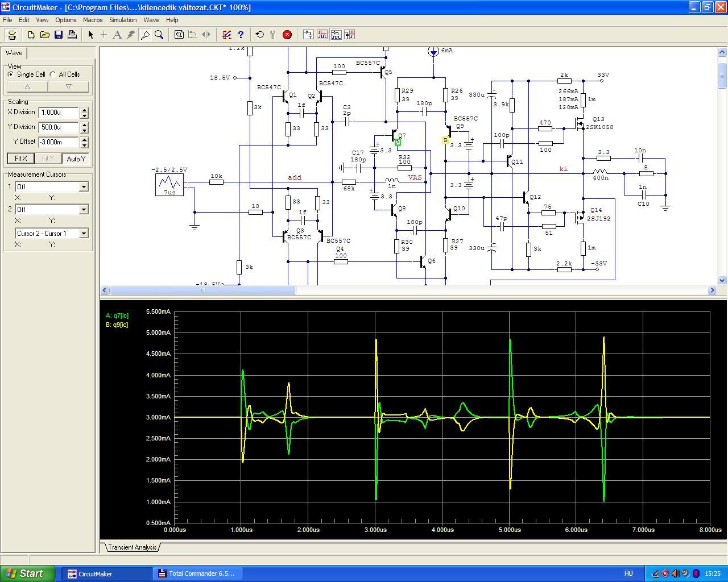This screenshot has width=728, height=582.
Task: Switch to the Transient Analysis tab
Action: (x=132, y=547)
